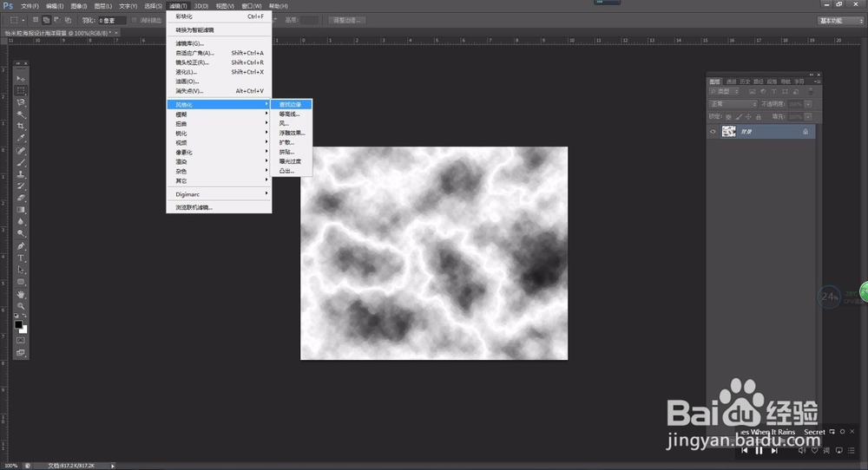Choose 浏览联机滤镜... menu entry
Screen dimensions: 868x470
point(220,207)
